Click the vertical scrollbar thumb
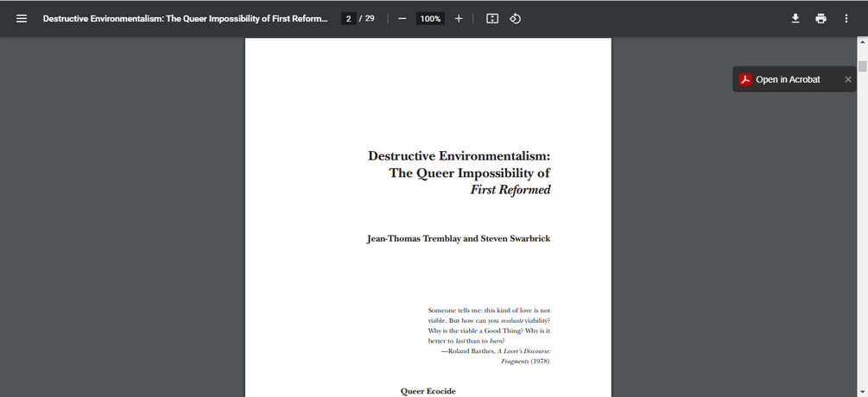 pyautogui.click(x=863, y=66)
